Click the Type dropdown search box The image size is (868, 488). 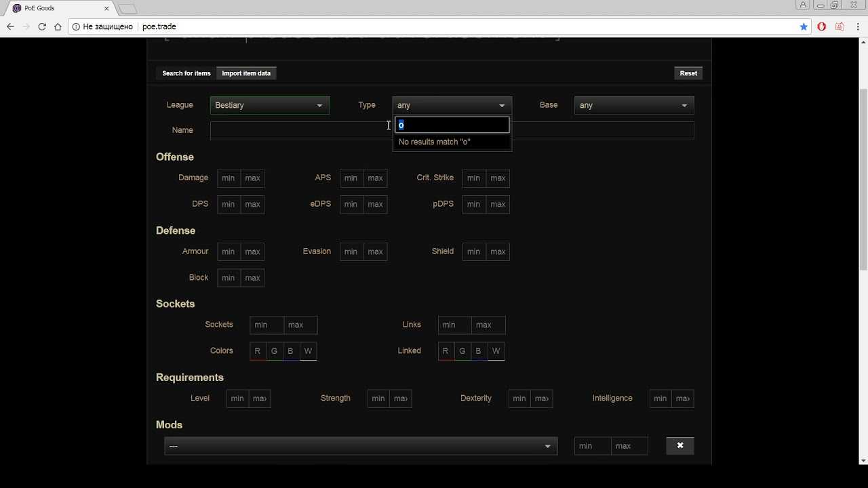452,125
